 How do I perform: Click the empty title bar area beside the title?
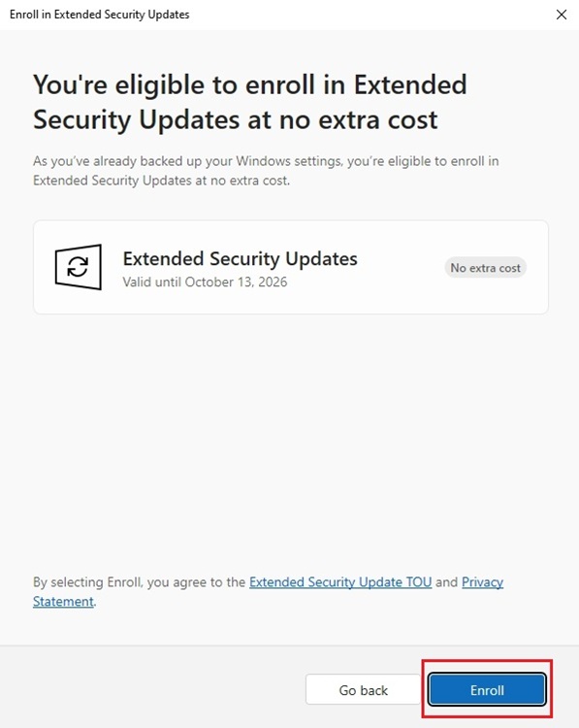pos(371,15)
